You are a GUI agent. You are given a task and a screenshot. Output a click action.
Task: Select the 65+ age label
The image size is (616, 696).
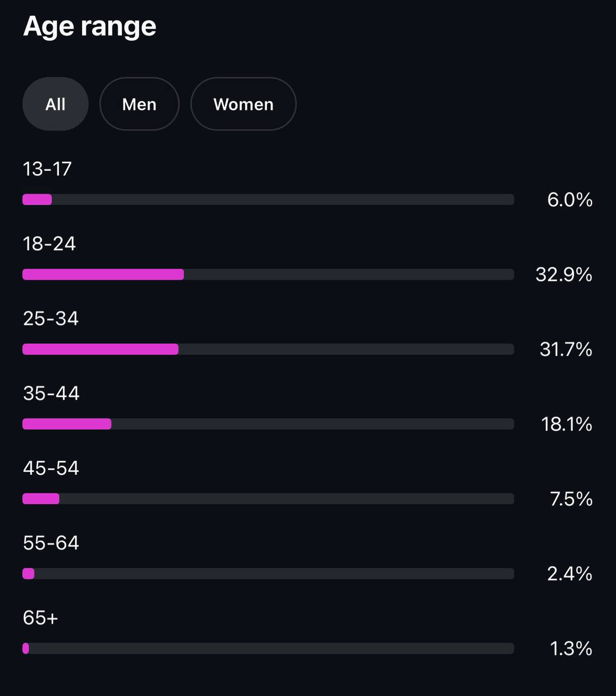(x=40, y=618)
